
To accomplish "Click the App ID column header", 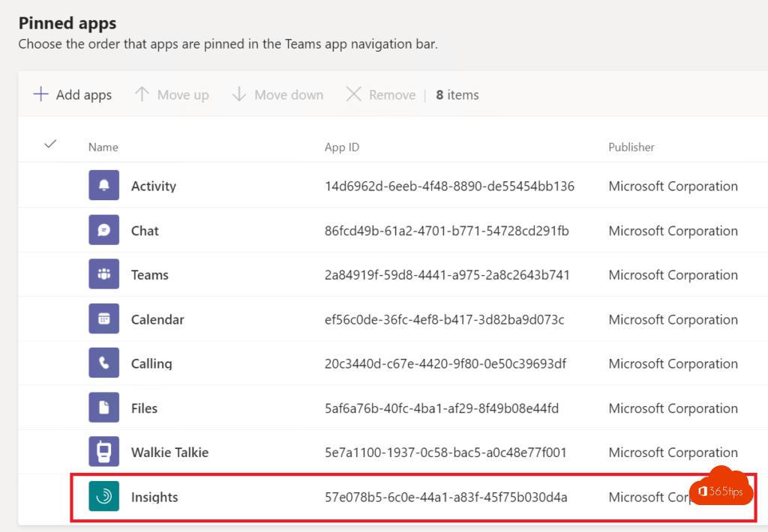I will pyautogui.click(x=341, y=147).
